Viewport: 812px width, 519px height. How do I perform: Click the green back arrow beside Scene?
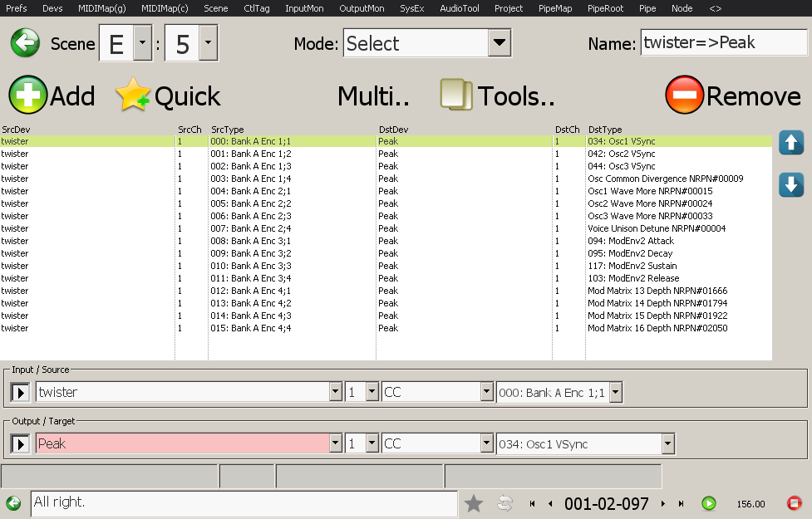point(25,43)
